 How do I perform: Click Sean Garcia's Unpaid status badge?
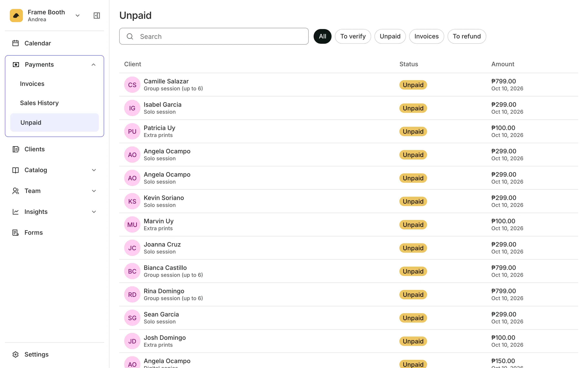coord(413,318)
